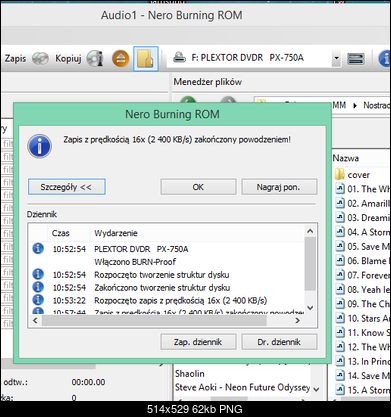
Task: Select file 06. Blame in file list
Action: point(363,261)
